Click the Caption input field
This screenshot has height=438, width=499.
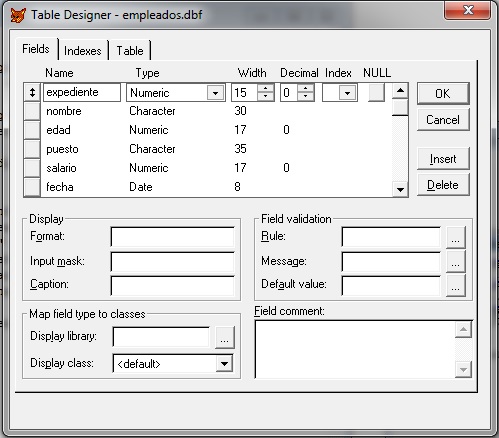(x=173, y=286)
